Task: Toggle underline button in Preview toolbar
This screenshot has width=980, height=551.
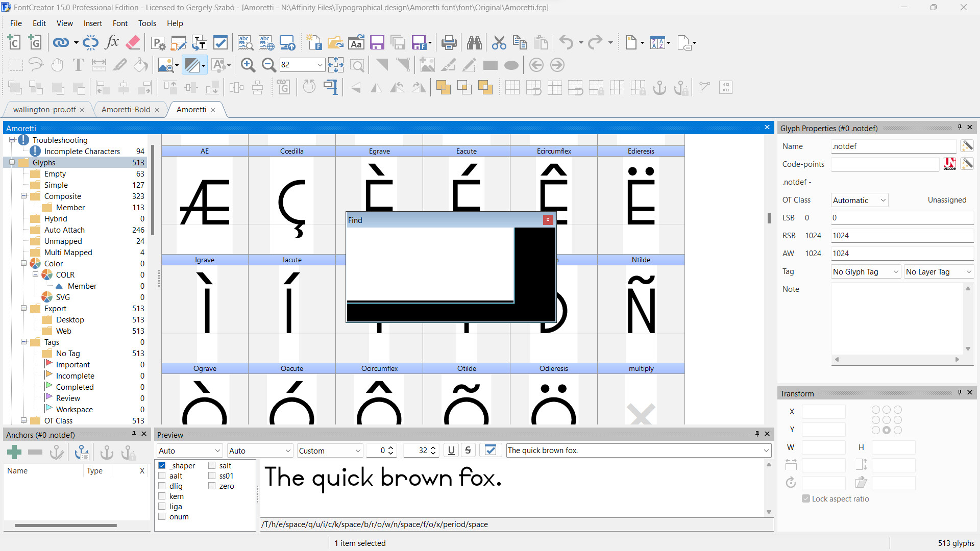Action: coord(451,450)
